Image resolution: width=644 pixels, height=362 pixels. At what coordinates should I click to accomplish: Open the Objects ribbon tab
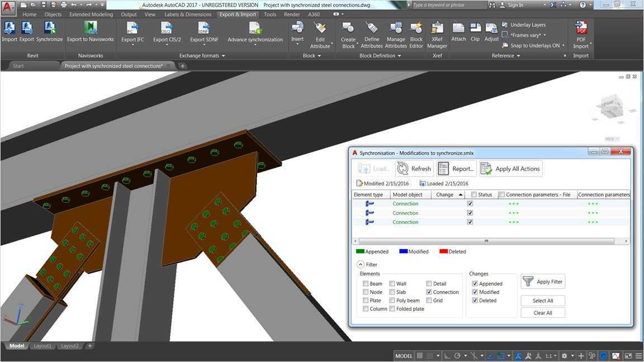click(x=53, y=15)
